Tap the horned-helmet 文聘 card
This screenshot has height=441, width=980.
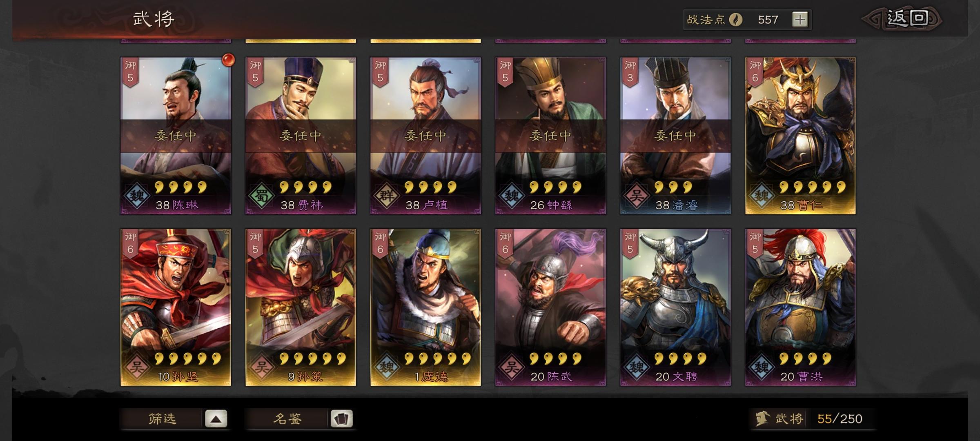click(x=675, y=307)
